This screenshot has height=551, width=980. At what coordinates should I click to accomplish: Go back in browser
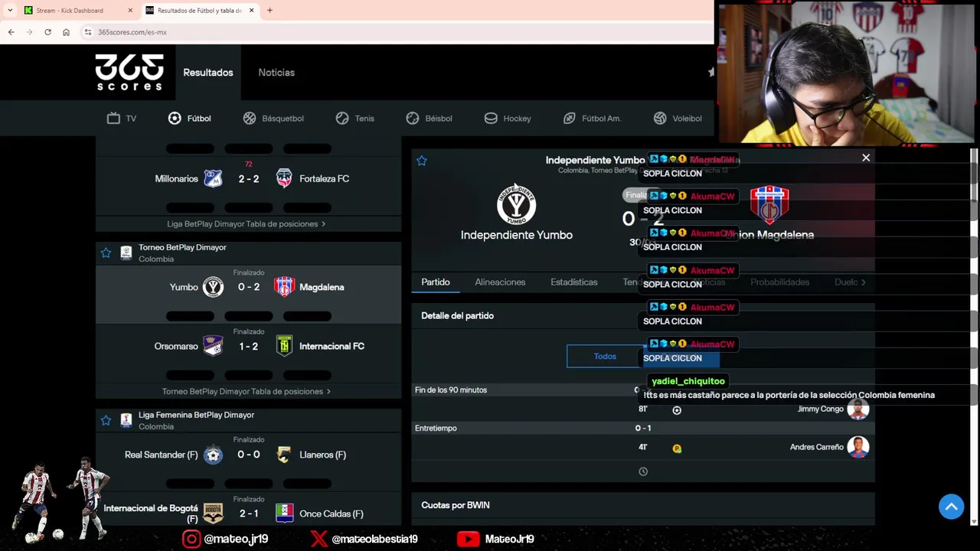pyautogui.click(x=11, y=32)
